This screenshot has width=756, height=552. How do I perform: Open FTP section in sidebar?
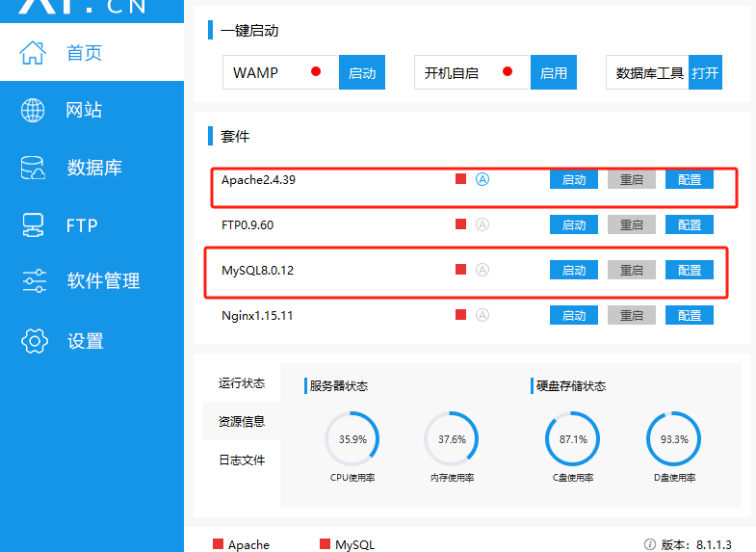tap(91, 225)
